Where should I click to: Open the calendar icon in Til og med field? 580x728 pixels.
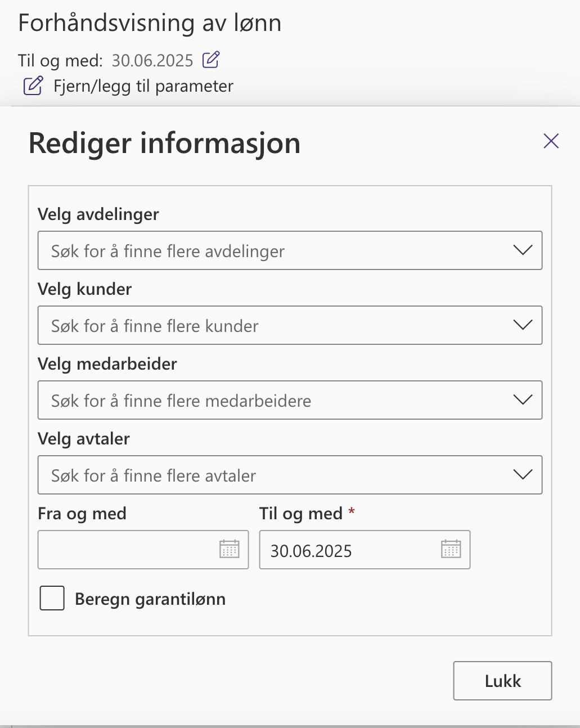click(451, 549)
